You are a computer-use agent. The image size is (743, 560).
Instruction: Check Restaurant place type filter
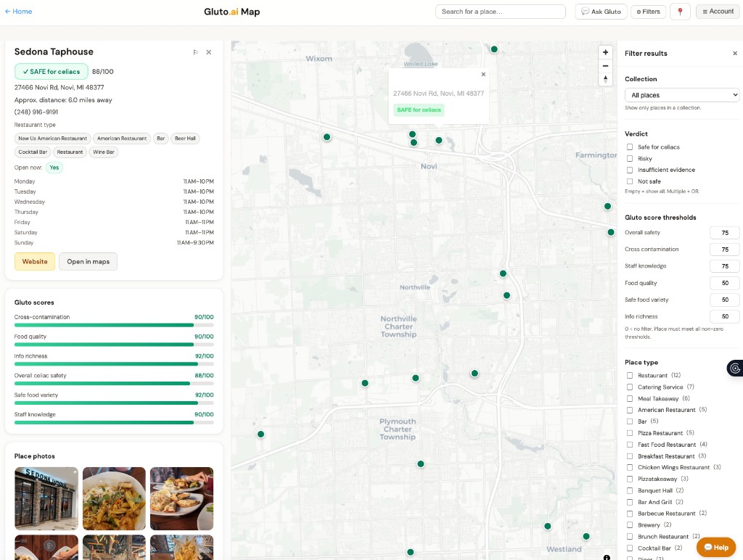[x=630, y=375]
